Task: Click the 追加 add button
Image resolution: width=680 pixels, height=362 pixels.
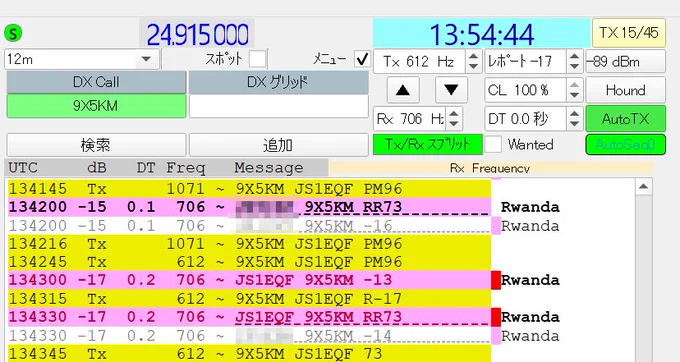Action: point(278,144)
